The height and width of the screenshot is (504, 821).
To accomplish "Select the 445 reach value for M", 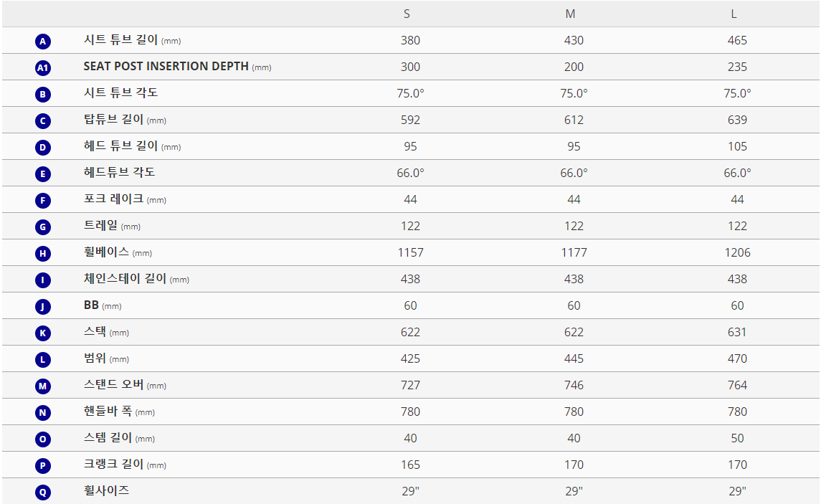I will click(x=574, y=358).
